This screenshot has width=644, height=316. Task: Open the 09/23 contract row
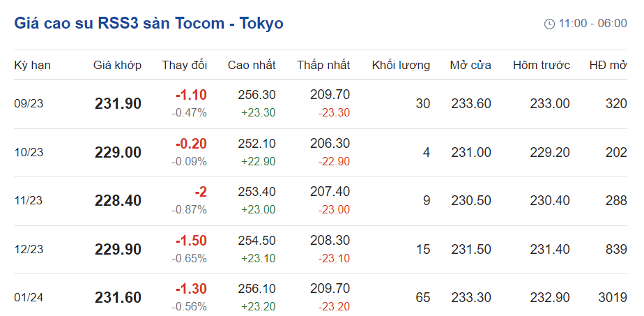click(x=29, y=104)
